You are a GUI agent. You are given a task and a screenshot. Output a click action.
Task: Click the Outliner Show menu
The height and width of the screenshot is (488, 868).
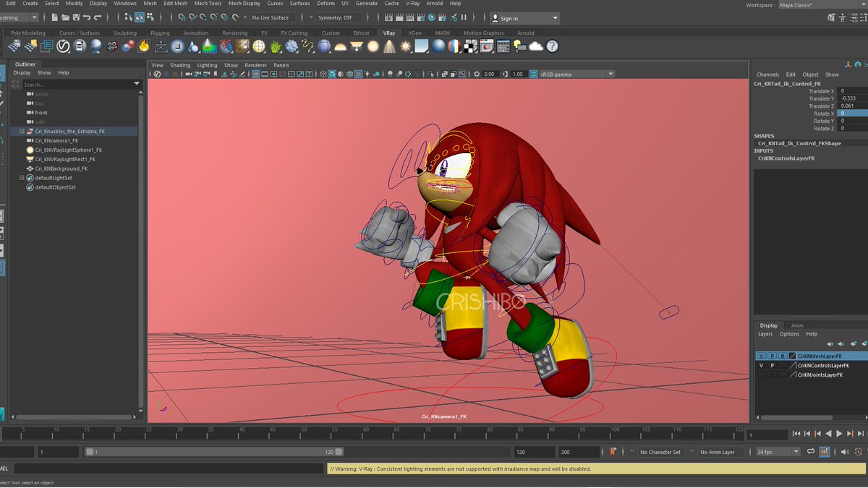[x=44, y=73]
